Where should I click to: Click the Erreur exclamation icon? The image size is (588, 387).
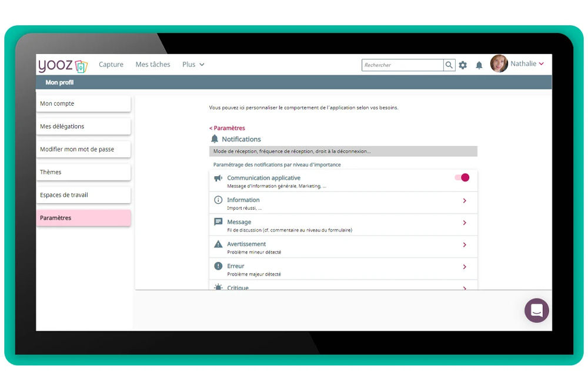coord(218,267)
